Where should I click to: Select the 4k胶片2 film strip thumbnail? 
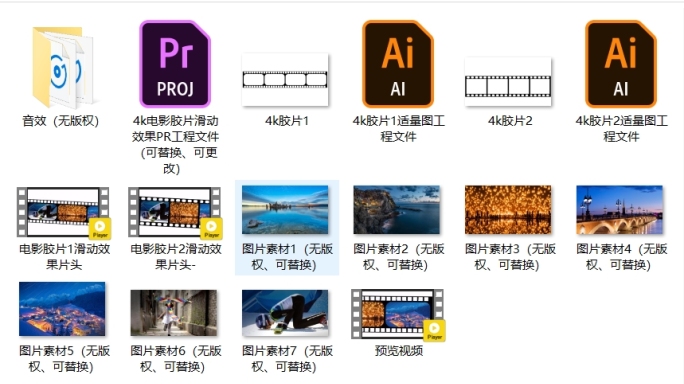pos(508,82)
